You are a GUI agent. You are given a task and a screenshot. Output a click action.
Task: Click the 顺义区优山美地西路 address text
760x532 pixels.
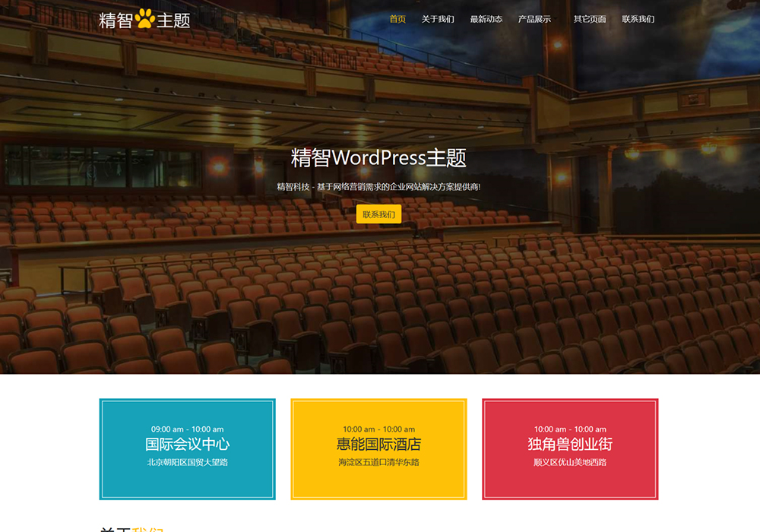click(x=570, y=462)
